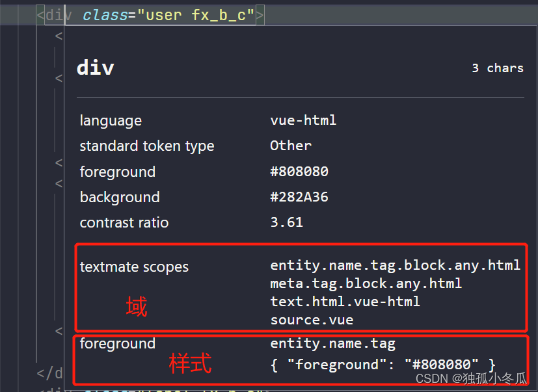Select the contrast ratio value 3.61
538x392 pixels.
point(286,222)
